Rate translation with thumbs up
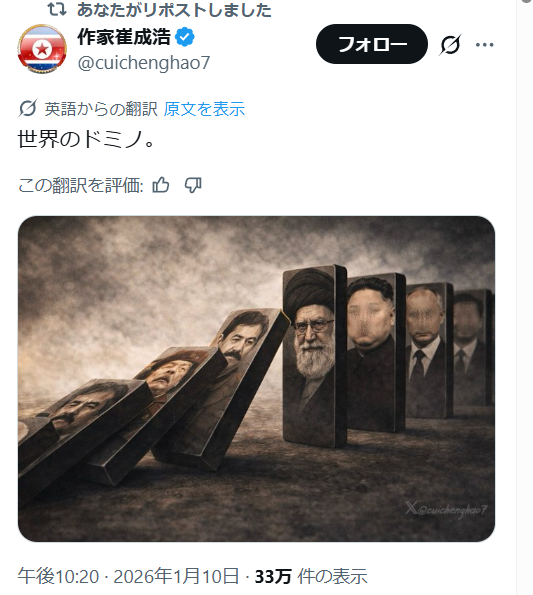Image resolution: width=533 pixels, height=595 pixels. (160, 186)
